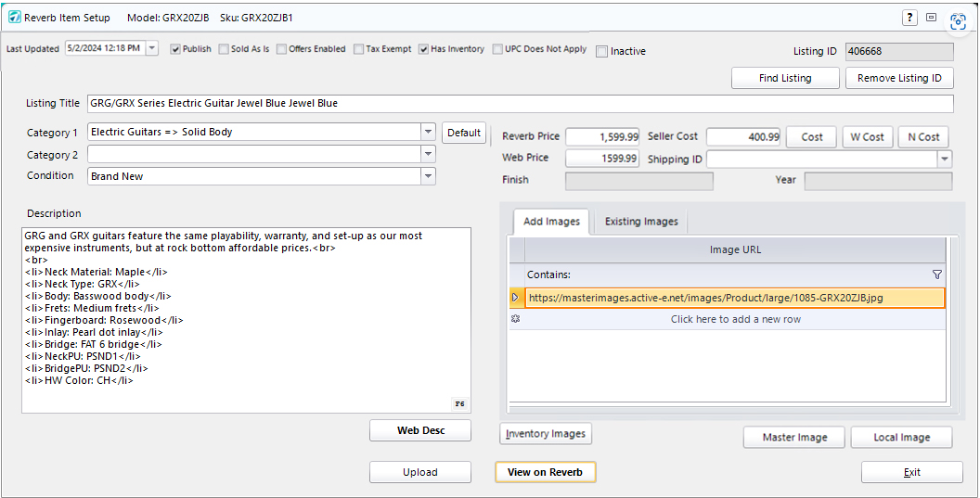Click the Default category button
980x498 pixels.
click(x=464, y=133)
